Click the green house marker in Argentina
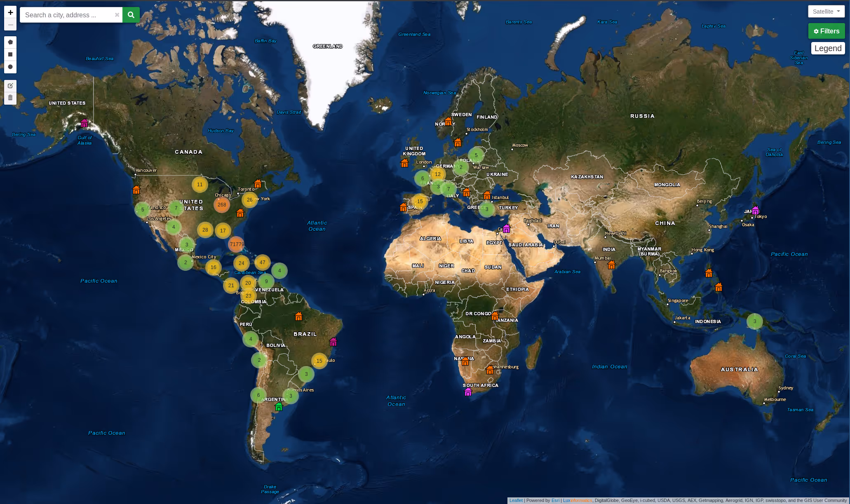 coord(279,407)
